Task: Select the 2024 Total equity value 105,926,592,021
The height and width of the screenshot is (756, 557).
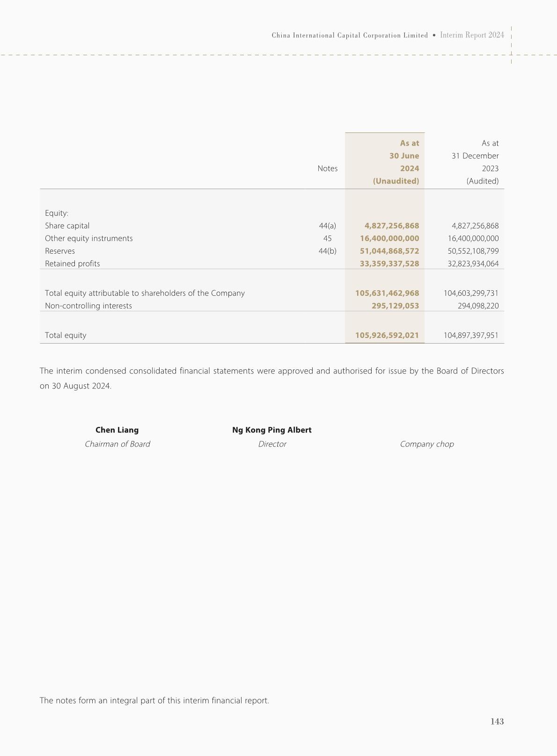Action: click(x=387, y=335)
